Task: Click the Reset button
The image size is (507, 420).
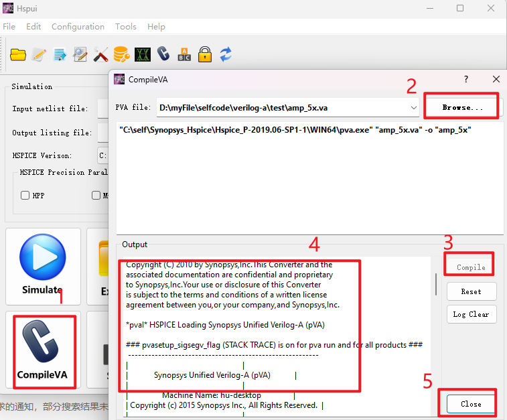Action: point(472,291)
